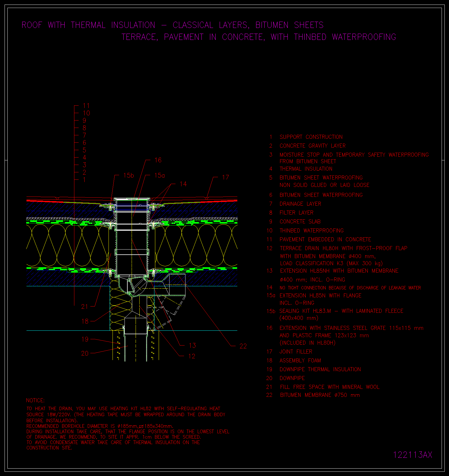Click legend entry 'CONCRETE SLAB'

300,222
